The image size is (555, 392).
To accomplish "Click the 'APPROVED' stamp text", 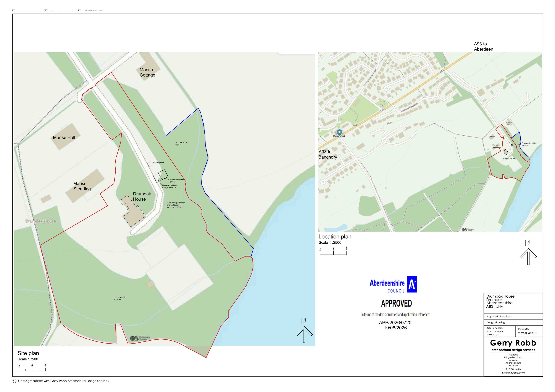I will (396, 303).
